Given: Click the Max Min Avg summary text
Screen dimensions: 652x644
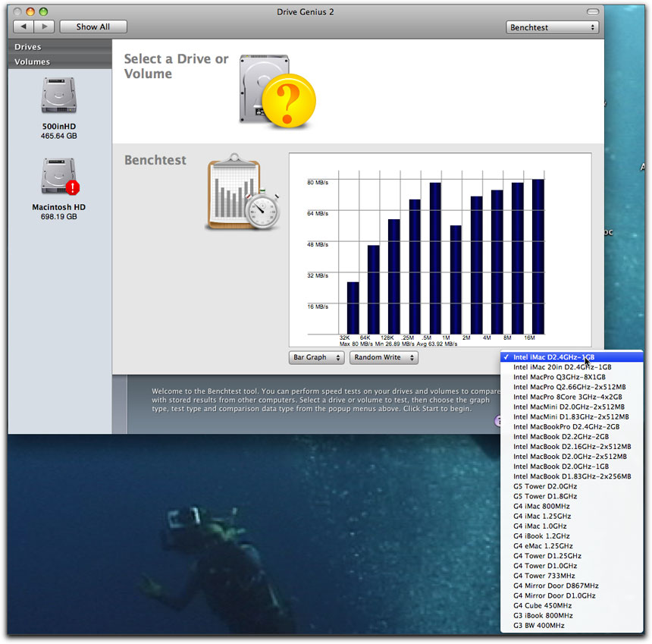Looking at the screenshot, I should tap(398, 344).
